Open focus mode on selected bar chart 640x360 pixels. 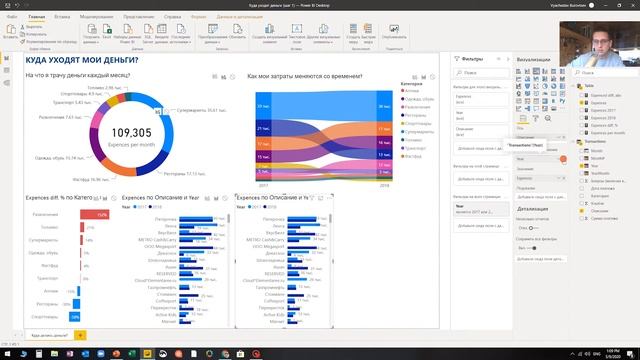point(321,198)
